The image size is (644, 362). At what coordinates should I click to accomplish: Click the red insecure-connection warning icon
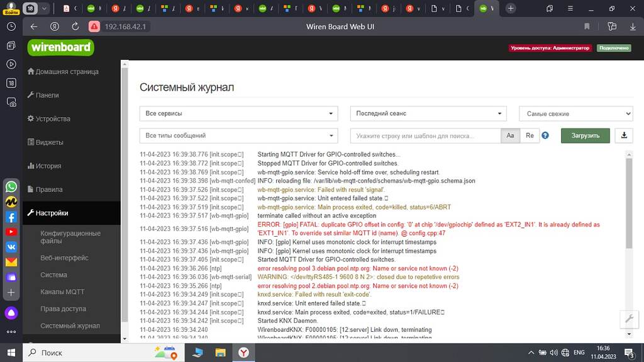pos(94,26)
